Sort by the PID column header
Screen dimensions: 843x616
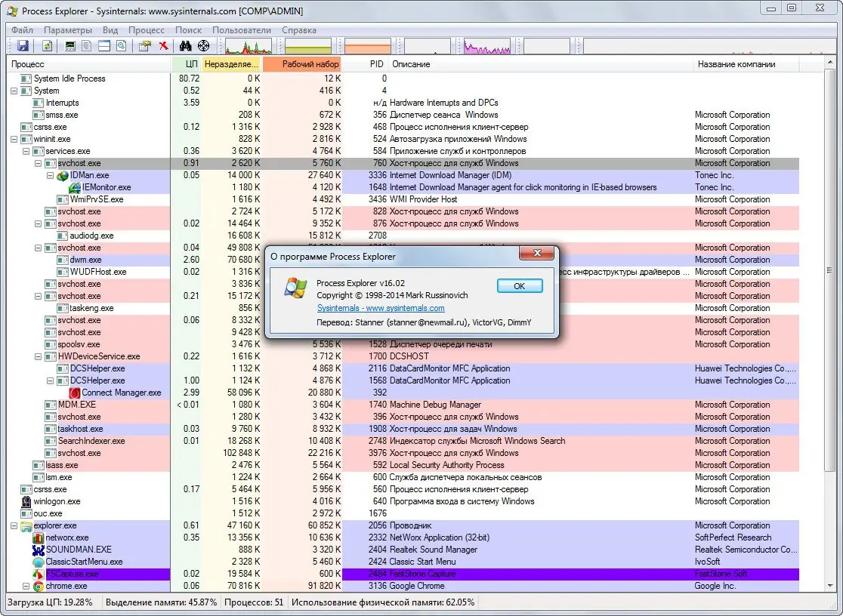365,64
